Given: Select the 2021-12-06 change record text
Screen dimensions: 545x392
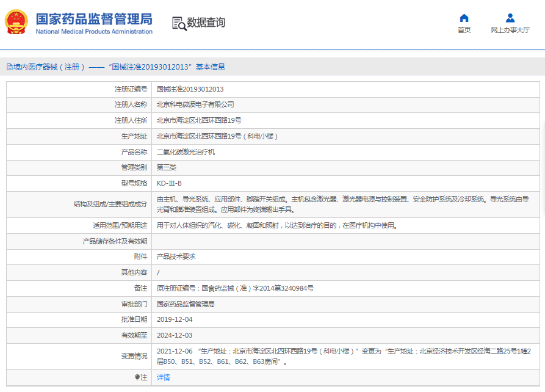Looking at the screenshot, I should coord(344,357).
